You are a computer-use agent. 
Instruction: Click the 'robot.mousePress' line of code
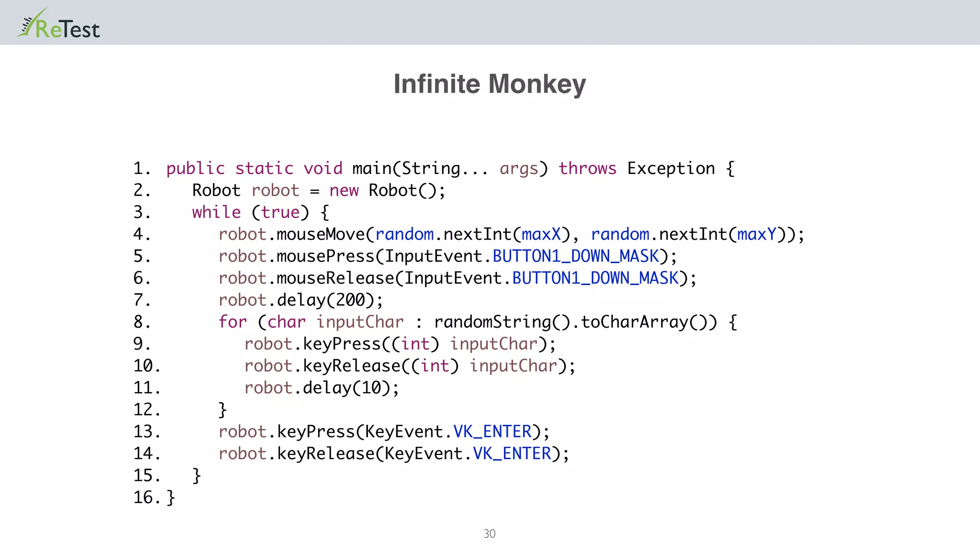[x=448, y=256]
